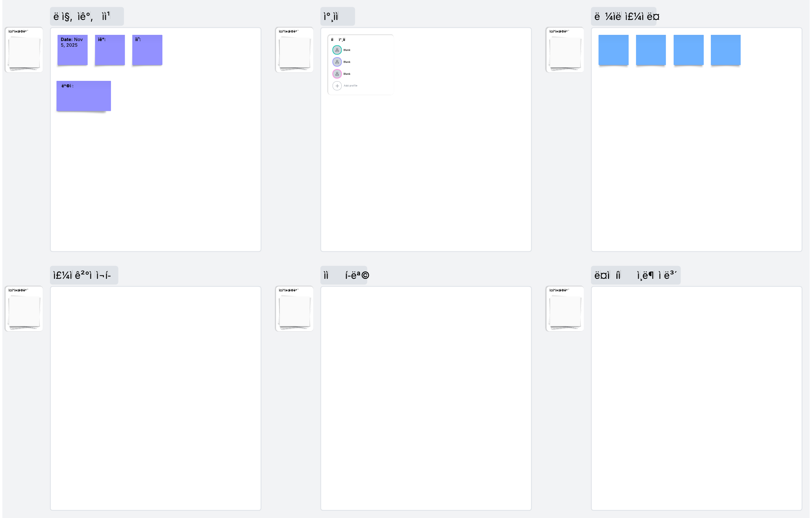812x518 pixels.
Task: Select the leftmost blue sticky note
Action: pos(613,50)
